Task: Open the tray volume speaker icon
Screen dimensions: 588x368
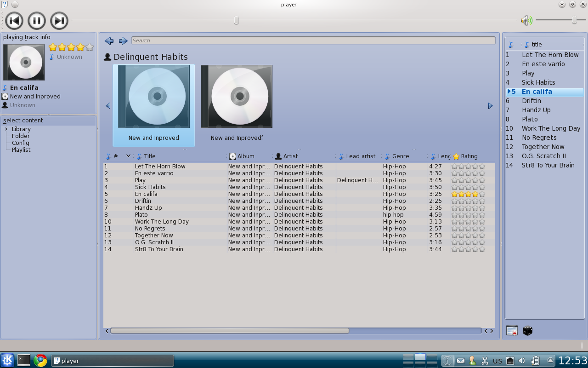Action: click(x=522, y=361)
